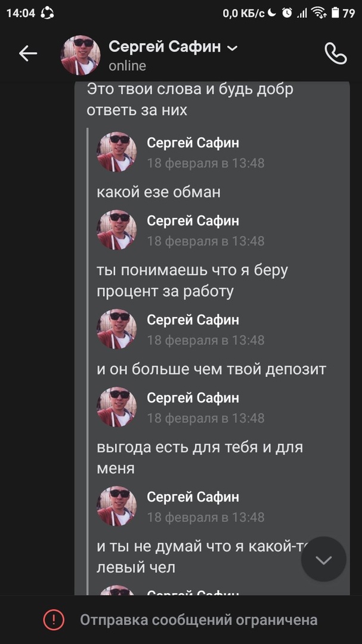The image size is (362, 644).
Task: Tap timestamp above "и он больше" message
Action: point(206,340)
